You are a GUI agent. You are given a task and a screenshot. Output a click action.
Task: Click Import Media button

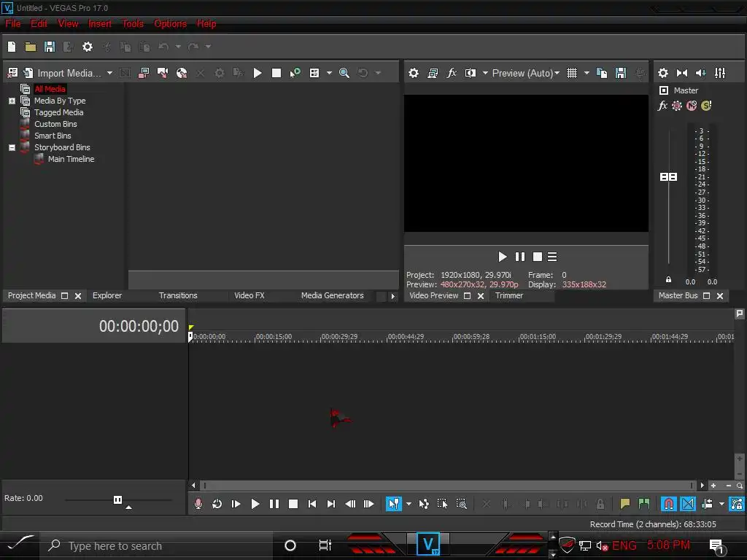(x=62, y=73)
